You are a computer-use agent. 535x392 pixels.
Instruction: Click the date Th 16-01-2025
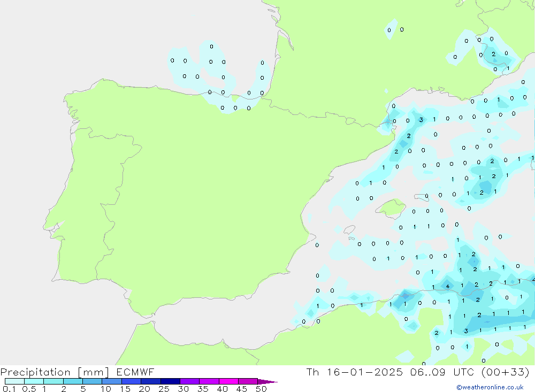[354, 372]
